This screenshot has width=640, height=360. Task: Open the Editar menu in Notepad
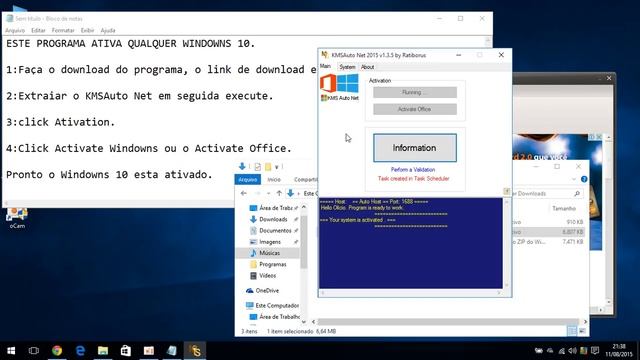[x=38, y=30]
